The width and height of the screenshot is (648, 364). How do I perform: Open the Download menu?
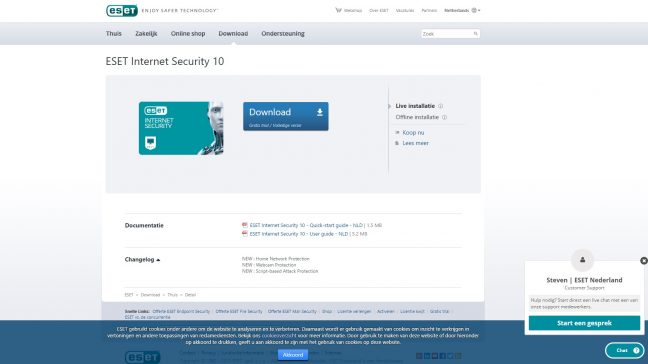[x=233, y=34]
